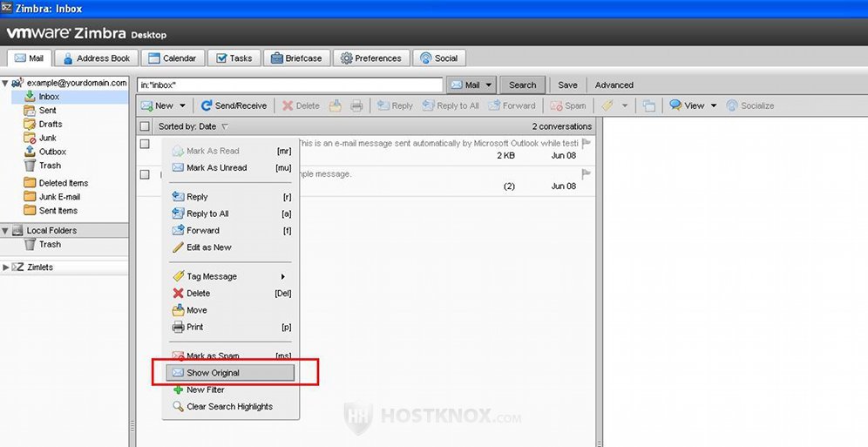Open the Mail tab
The width and height of the screenshot is (868, 447).
29,58
